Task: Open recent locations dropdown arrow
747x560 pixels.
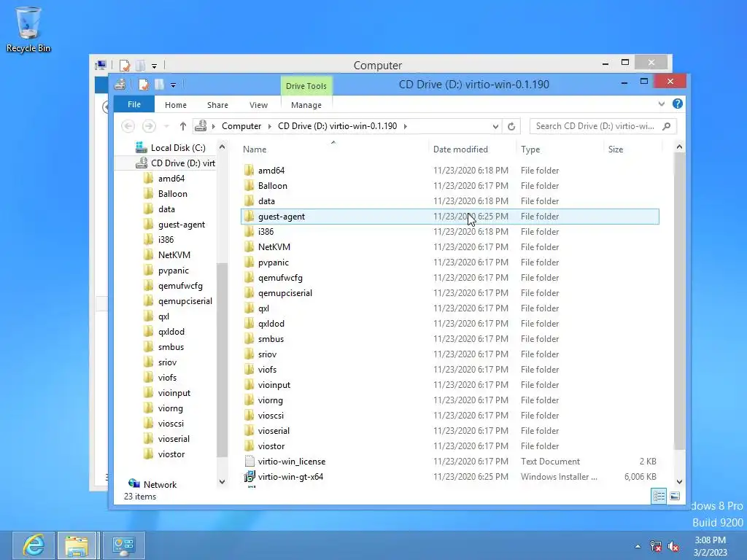Action: 166,126
